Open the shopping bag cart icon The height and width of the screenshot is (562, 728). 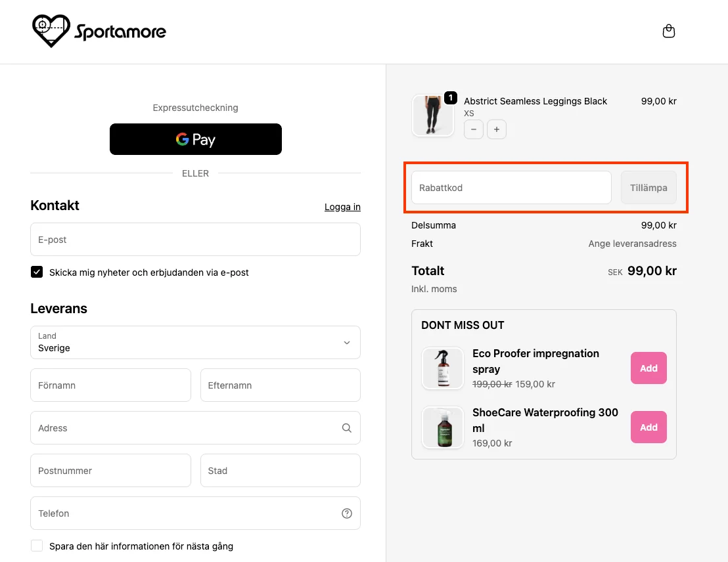click(x=669, y=32)
